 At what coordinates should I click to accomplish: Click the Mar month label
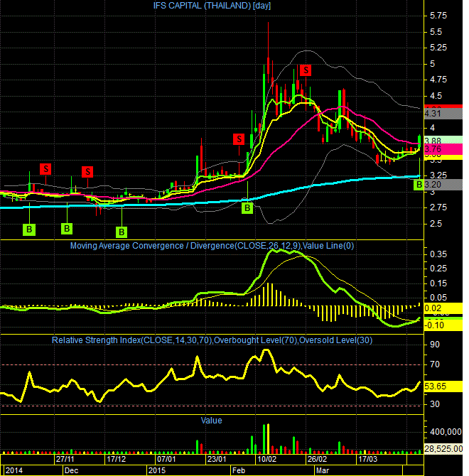pyautogui.click(x=323, y=470)
